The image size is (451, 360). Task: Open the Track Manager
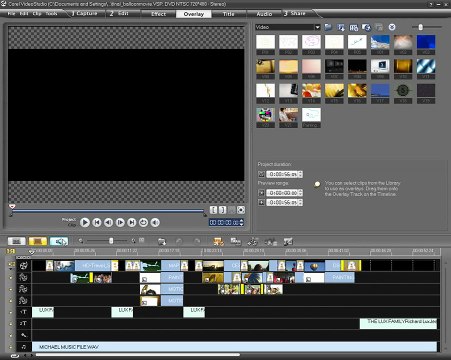[253, 241]
